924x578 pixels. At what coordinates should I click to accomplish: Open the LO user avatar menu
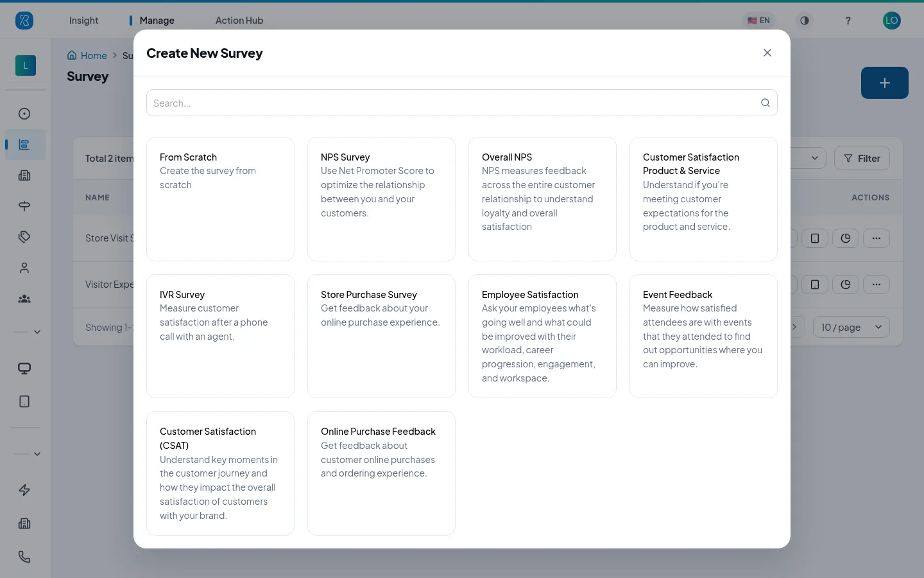pos(891,21)
